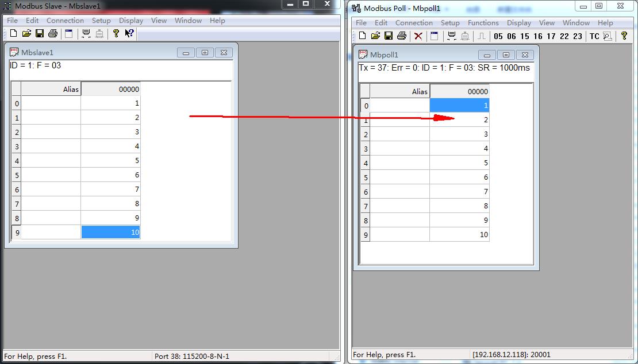This screenshot has width=638, height=364.
Task: Select the Slave cell with value 10
Action: (110, 233)
